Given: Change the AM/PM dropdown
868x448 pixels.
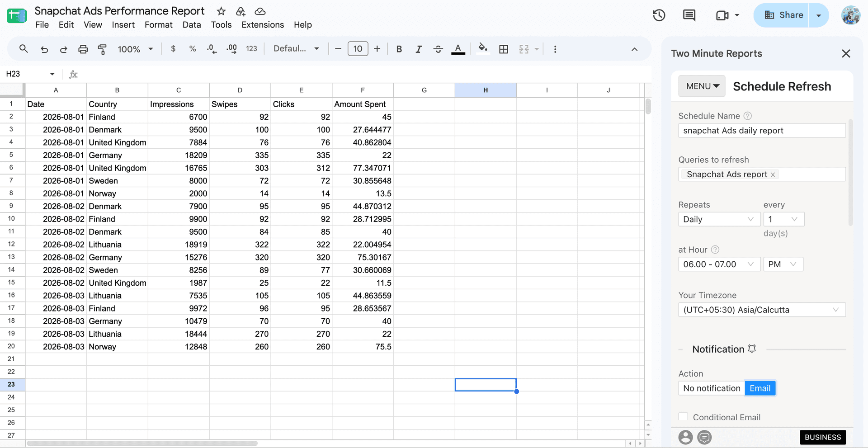Looking at the screenshot, I should [x=783, y=264].
